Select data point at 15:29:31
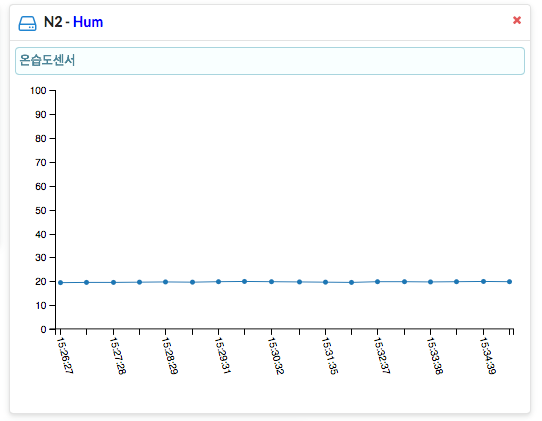 pos(218,282)
